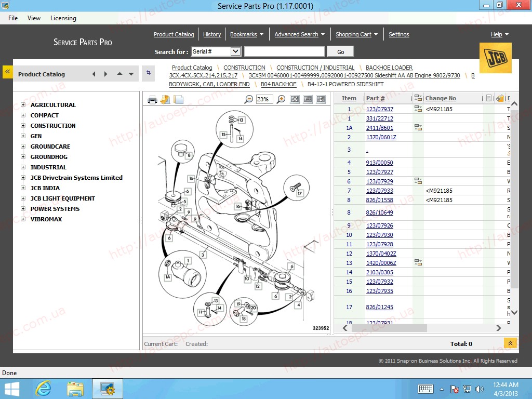Open the File menu
This screenshot has width=532, height=399.
[13, 18]
